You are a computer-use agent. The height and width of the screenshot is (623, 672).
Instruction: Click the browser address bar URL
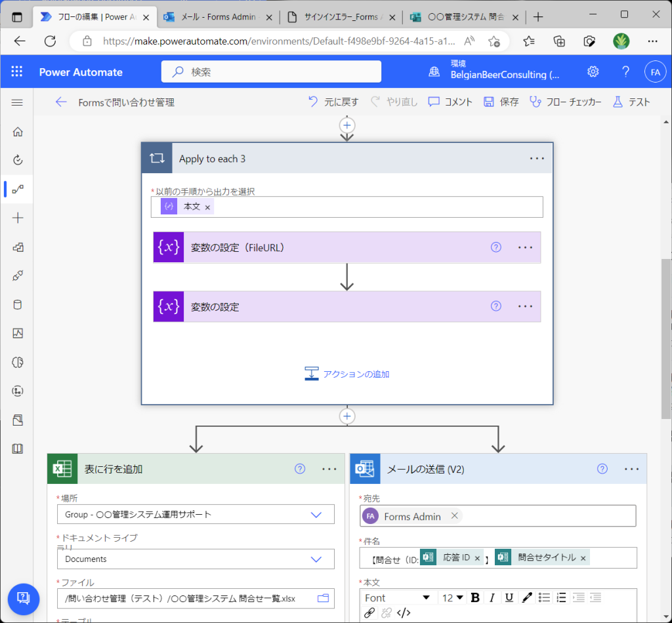(x=278, y=41)
